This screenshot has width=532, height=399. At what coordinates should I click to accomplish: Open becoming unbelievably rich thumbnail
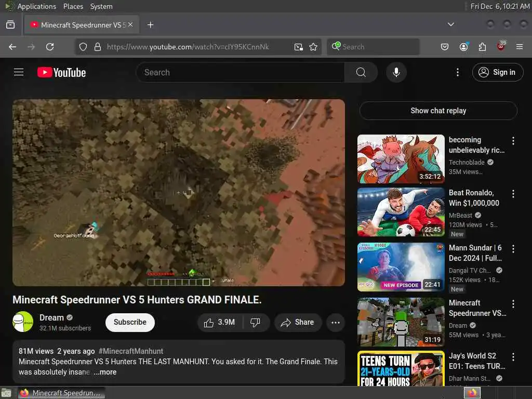click(401, 159)
